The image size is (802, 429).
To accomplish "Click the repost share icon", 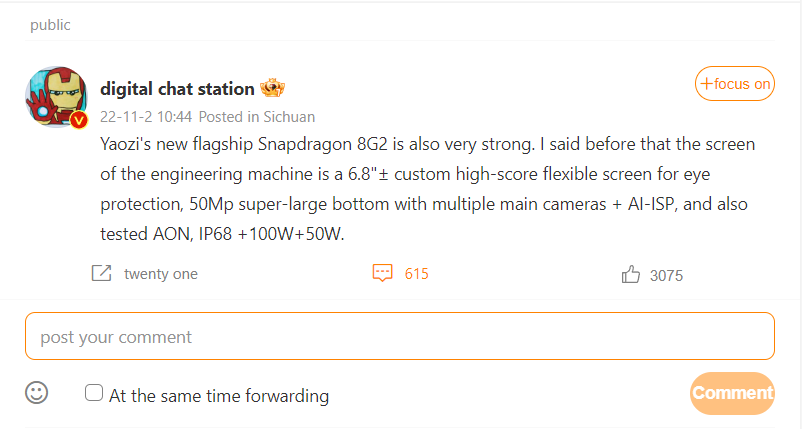I will pyautogui.click(x=101, y=273).
